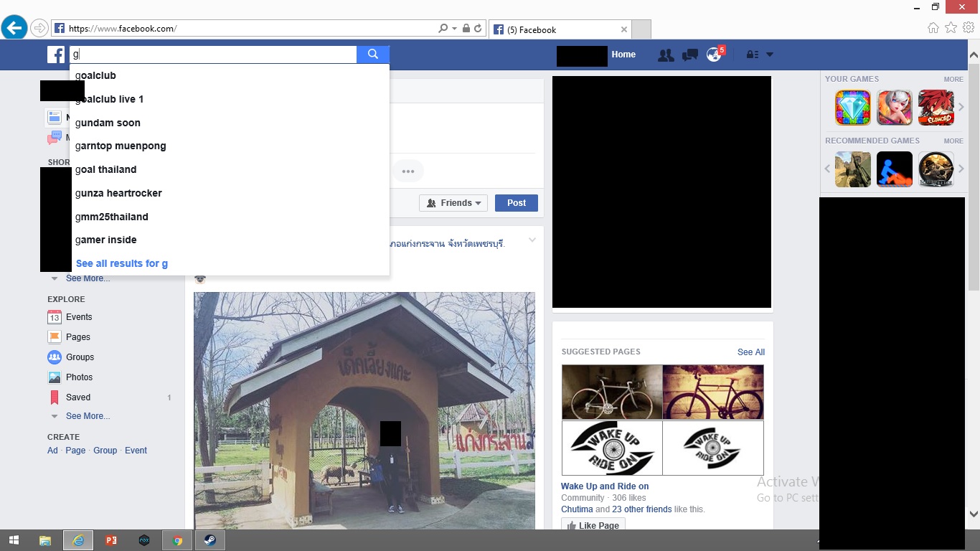Click the browser back arrow button

tap(14, 28)
